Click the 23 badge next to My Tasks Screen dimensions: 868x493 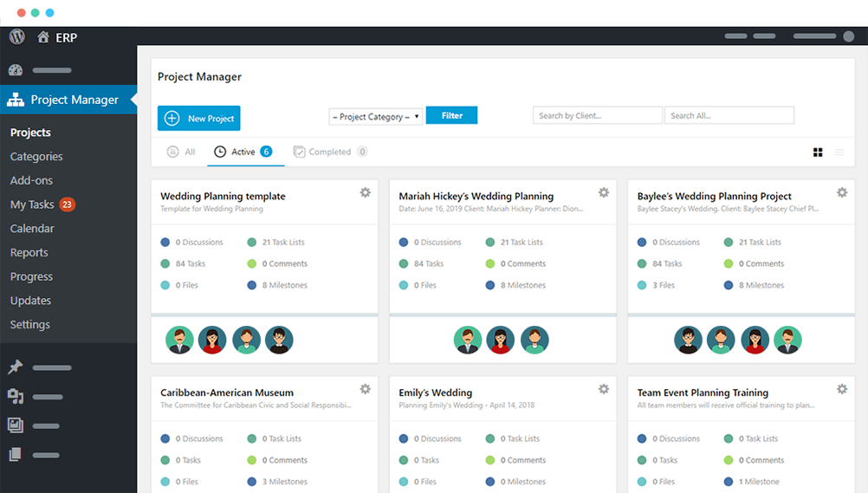tap(67, 204)
